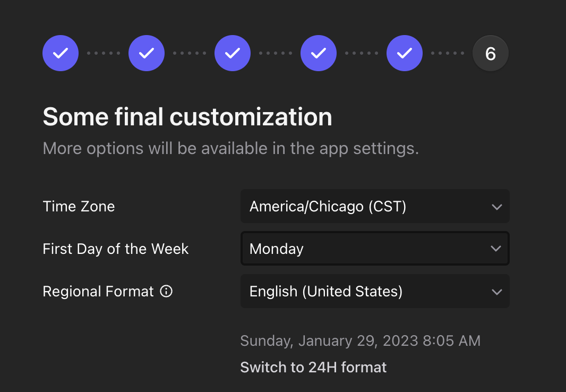Click the chevron beside English (United States)
Viewport: 566px width, 392px height.
496,292
